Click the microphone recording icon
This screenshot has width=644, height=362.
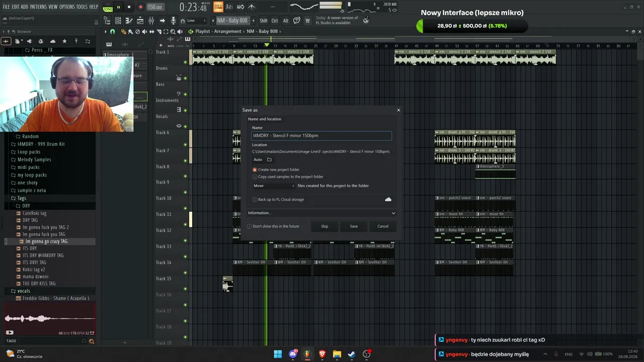pos(174,21)
